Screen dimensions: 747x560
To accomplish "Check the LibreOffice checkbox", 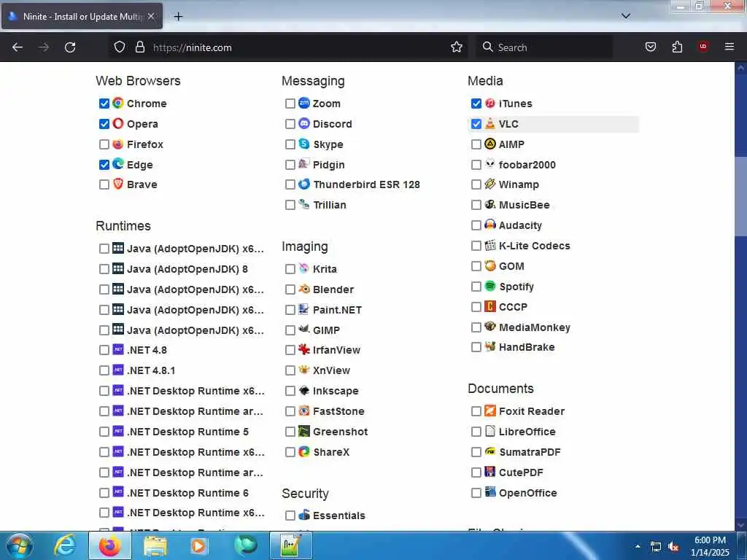I will click(476, 432).
